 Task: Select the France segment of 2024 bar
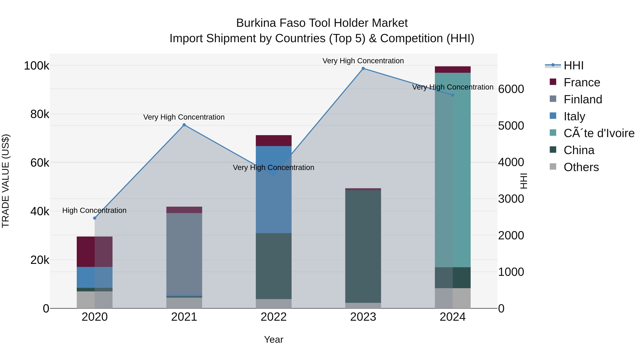[x=453, y=70]
